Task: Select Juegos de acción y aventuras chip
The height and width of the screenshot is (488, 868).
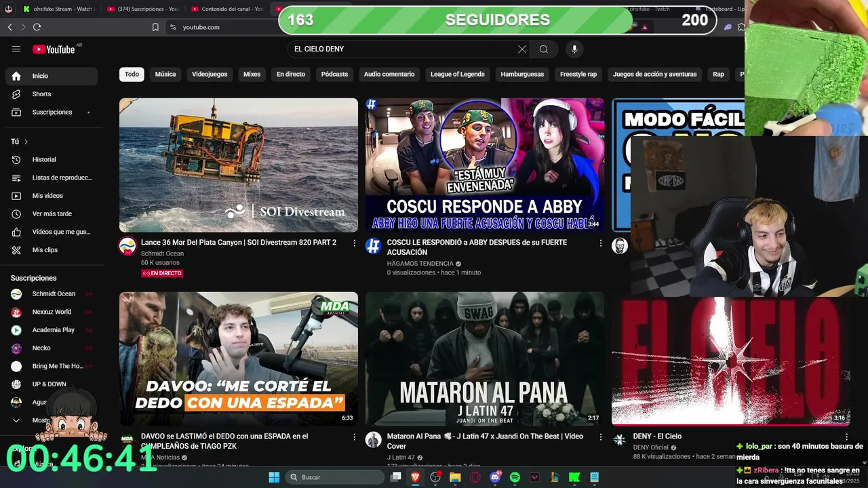Action: click(655, 74)
